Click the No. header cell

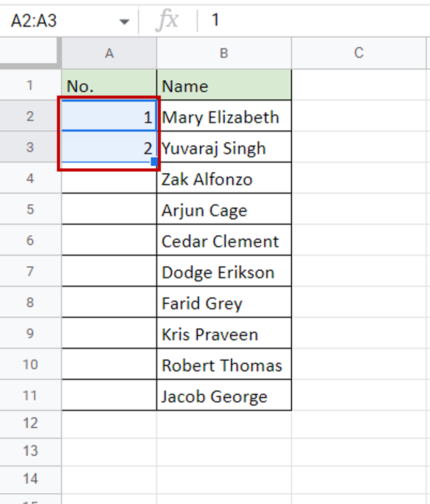(109, 85)
